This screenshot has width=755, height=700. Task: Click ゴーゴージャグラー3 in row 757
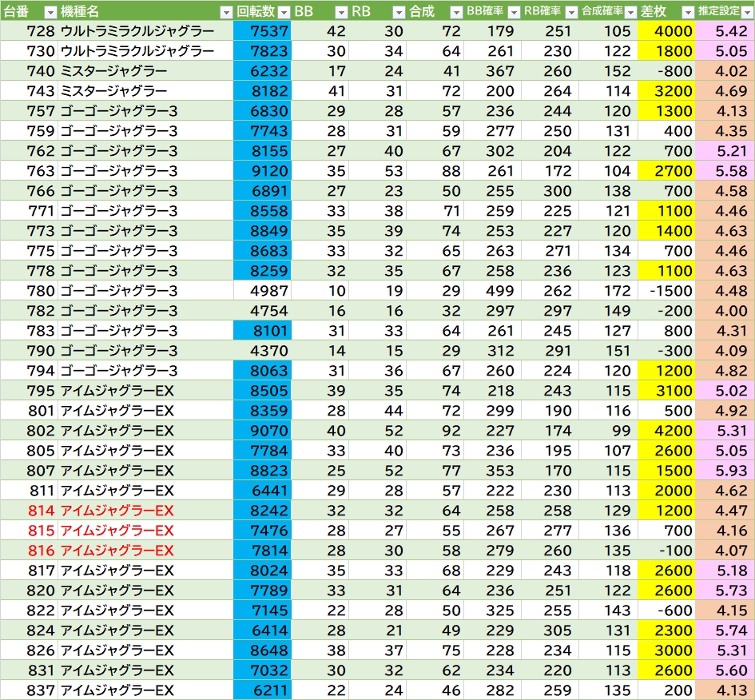point(119,111)
